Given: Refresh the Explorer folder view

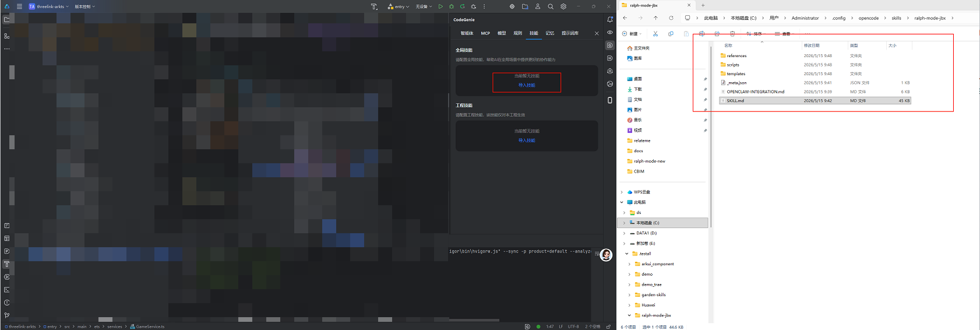Looking at the screenshot, I should point(671,18).
